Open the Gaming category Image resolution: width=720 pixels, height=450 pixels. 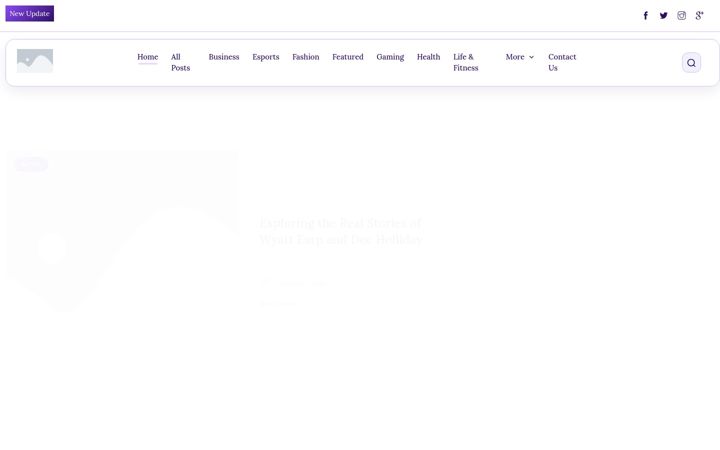click(x=390, y=57)
